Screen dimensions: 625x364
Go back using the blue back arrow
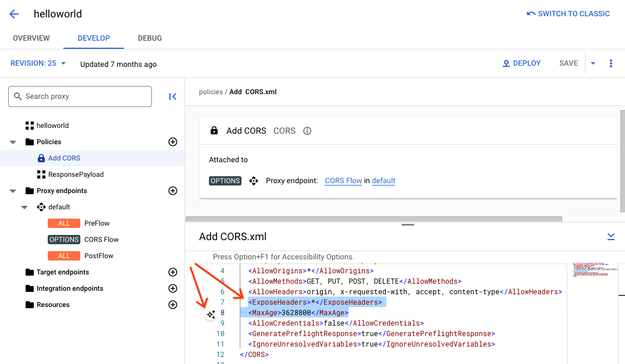coord(13,13)
